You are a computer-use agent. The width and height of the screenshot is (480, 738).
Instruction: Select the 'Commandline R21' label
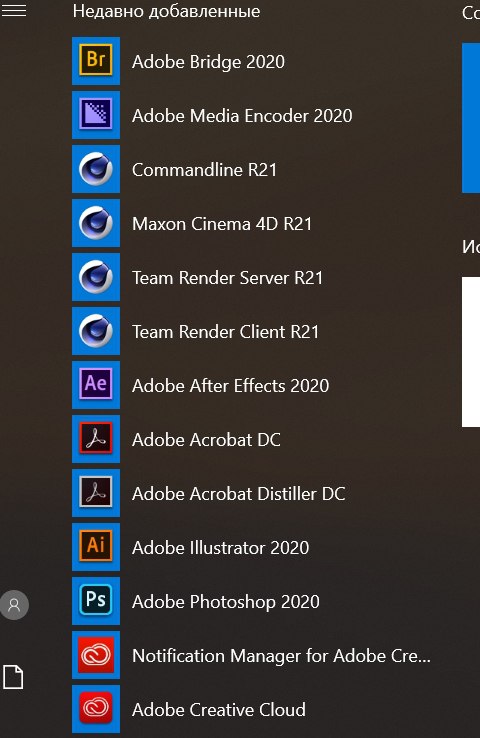tap(205, 170)
